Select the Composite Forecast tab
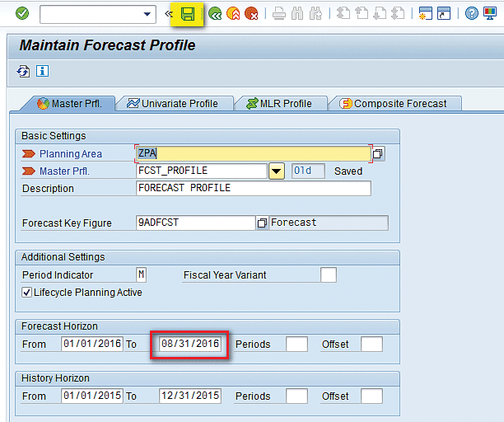The height and width of the screenshot is (422, 504). tap(394, 104)
